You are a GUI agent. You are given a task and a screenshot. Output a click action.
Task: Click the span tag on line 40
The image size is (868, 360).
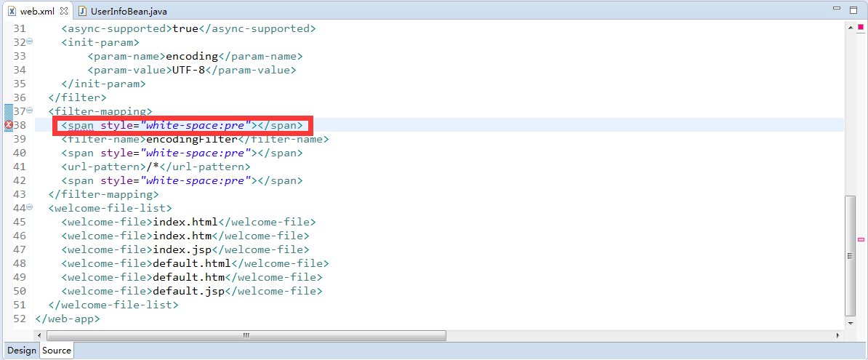tap(182, 153)
